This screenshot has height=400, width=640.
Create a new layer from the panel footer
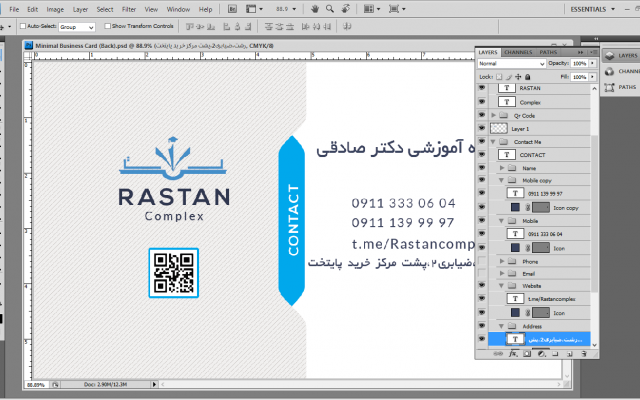pyautogui.click(x=569, y=354)
